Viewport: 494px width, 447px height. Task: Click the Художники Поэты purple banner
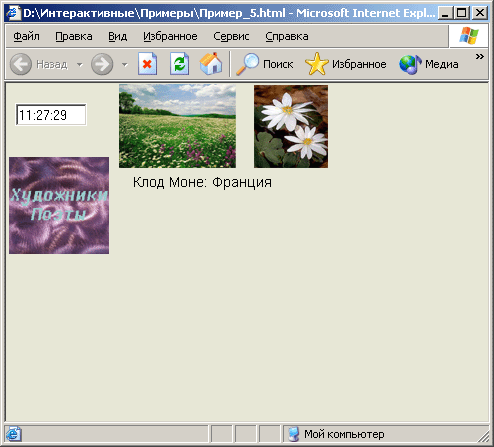[x=59, y=205]
